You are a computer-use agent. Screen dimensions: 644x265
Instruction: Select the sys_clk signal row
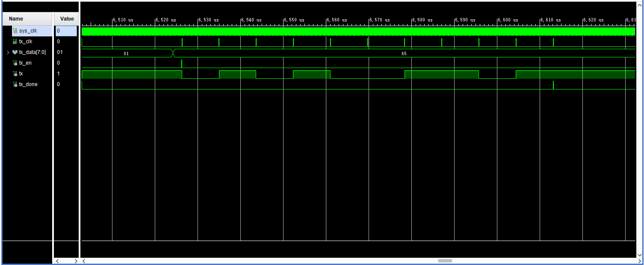click(32, 31)
